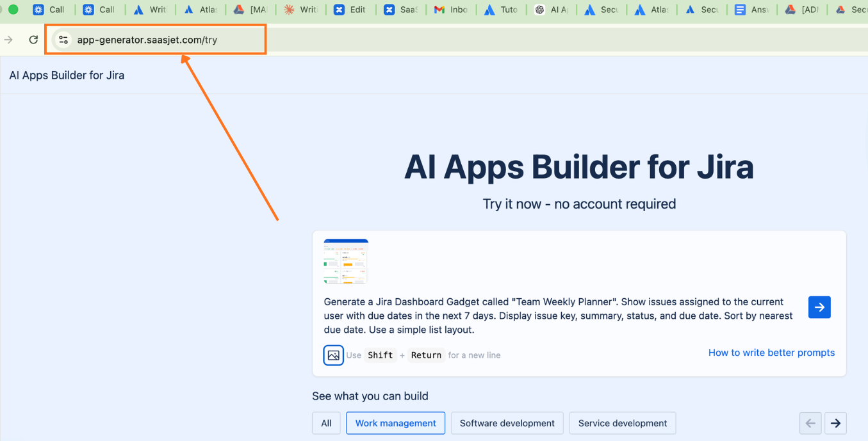
Task: Reload the page using the refresh icon
Action: 33,40
